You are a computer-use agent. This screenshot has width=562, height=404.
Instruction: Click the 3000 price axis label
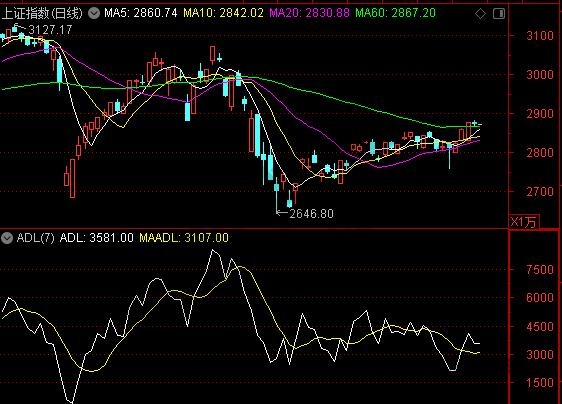(x=540, y=75)
